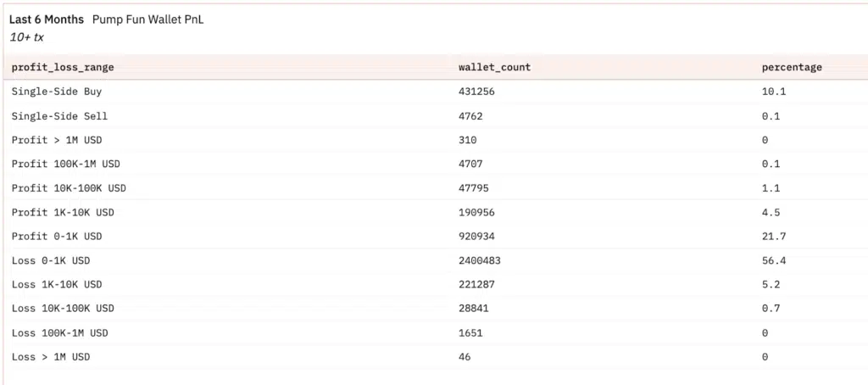Viewport: 868px width, 385px height.
Task: Select the 21.7 percentage value
Action: [x=774, y=237]
